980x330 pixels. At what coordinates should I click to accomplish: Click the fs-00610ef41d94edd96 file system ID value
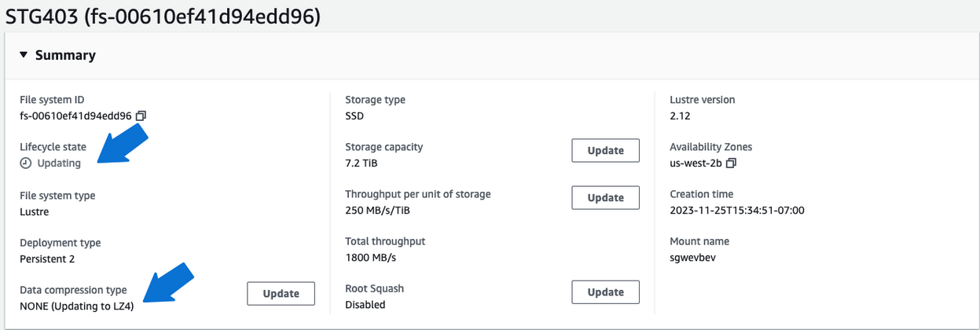click(75, 115)
